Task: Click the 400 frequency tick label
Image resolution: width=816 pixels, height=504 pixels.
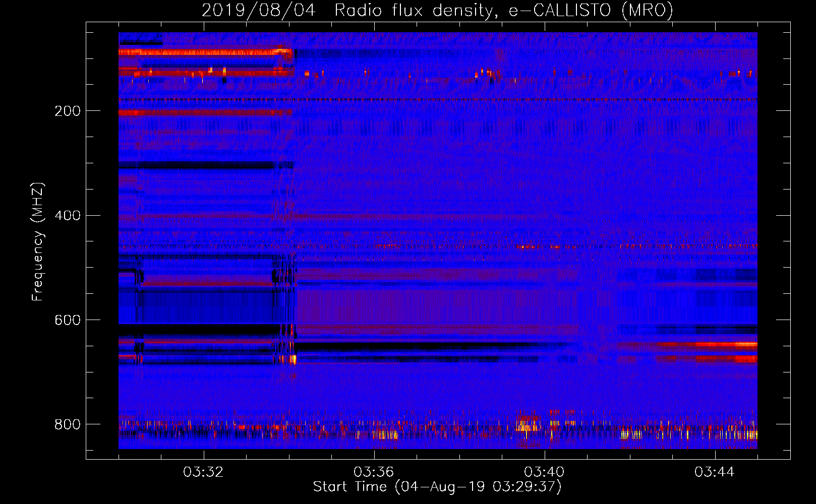Action: (68, 216)
